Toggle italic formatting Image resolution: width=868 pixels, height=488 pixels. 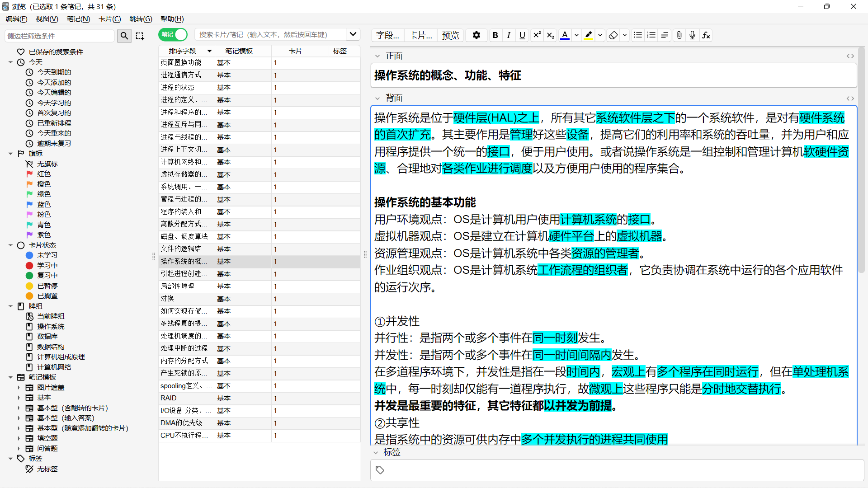coord(509,35)
